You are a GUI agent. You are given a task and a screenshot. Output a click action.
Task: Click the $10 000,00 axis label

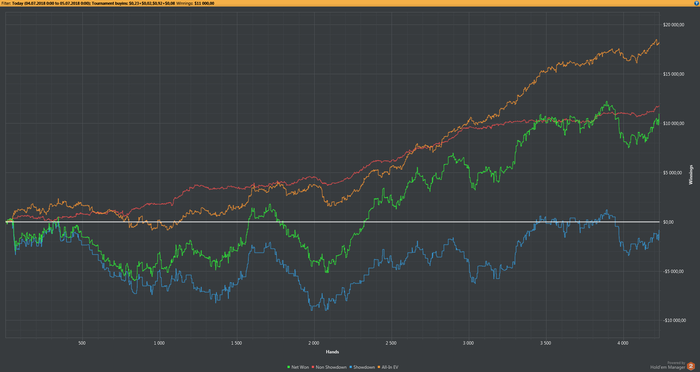(673, 123)
